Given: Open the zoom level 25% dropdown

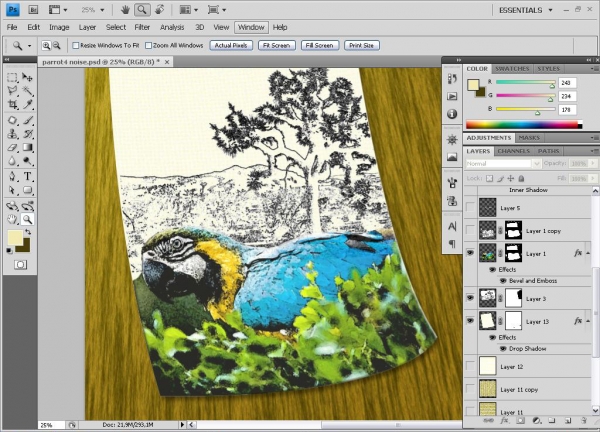Looking at the screenshot, I should [x=102, y=10].
